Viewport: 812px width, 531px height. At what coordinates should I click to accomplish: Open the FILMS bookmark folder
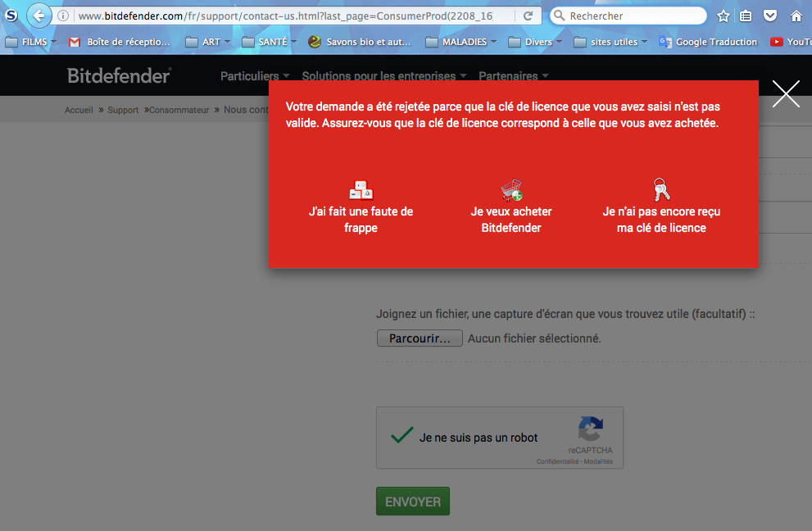point(30,42)
